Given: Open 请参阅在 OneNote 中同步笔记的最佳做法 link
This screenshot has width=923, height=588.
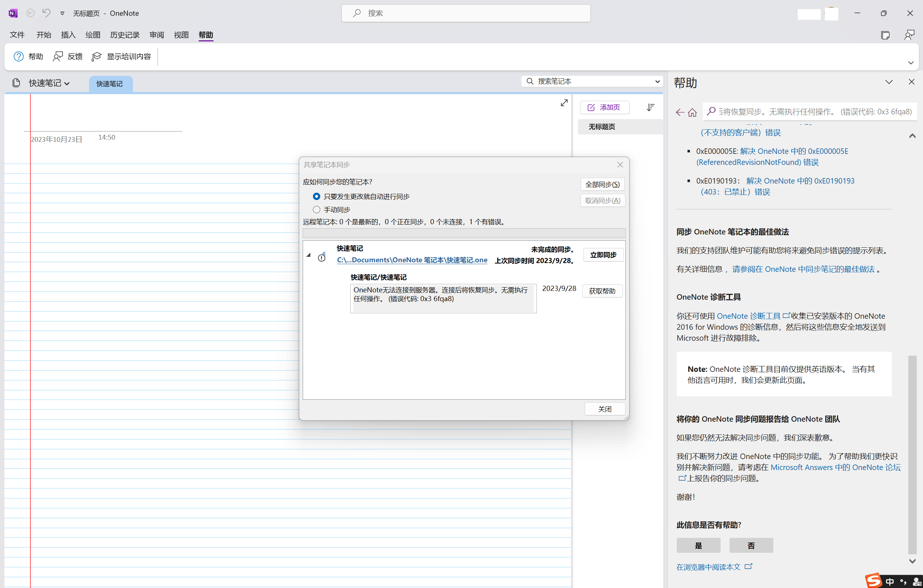Looking at the screenshot, I should pos(804,269).
